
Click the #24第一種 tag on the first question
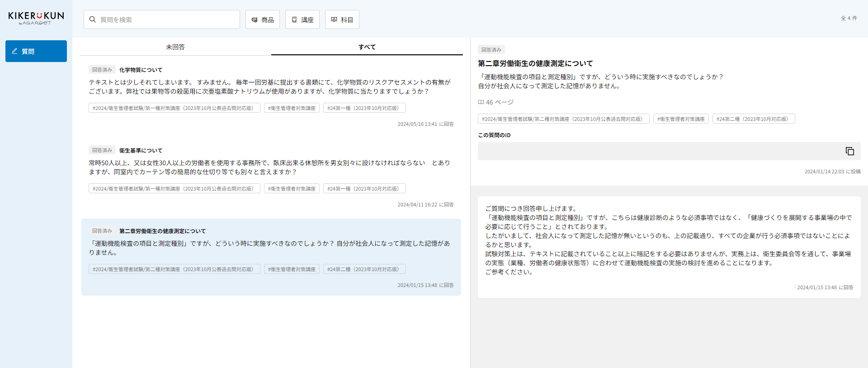[364, 108]
